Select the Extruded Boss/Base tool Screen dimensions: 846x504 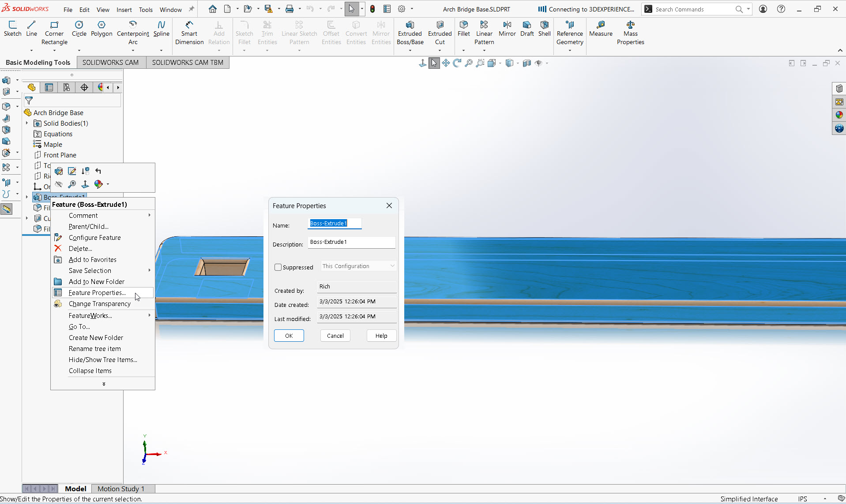click(x=410, y=31)
